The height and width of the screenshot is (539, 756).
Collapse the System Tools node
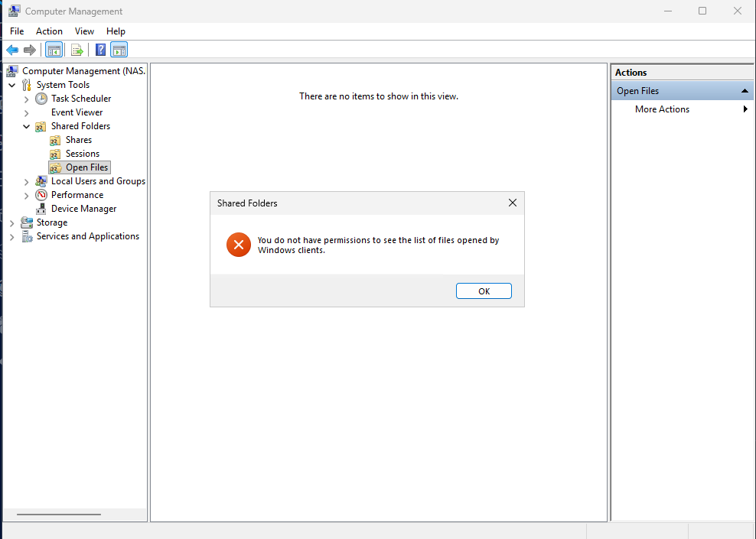[x=12, y=85]
